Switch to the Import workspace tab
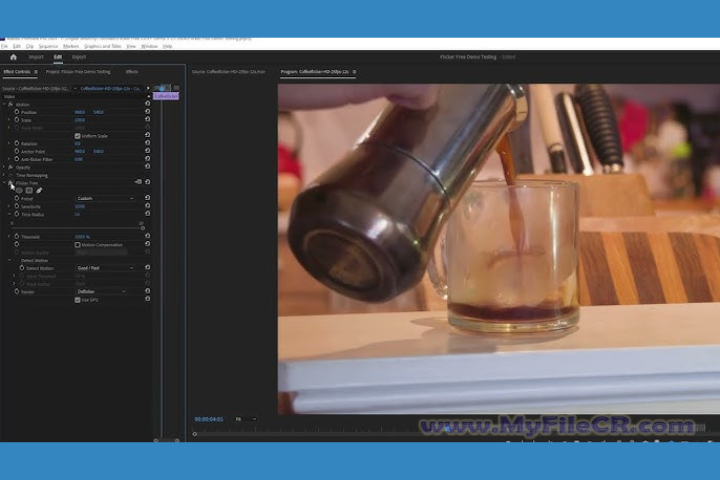This screenshot has width=720, height=480. point(36,57)
